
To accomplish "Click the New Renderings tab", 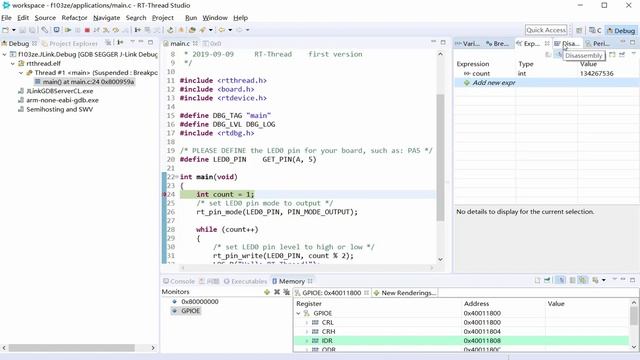I will point(404,293).
